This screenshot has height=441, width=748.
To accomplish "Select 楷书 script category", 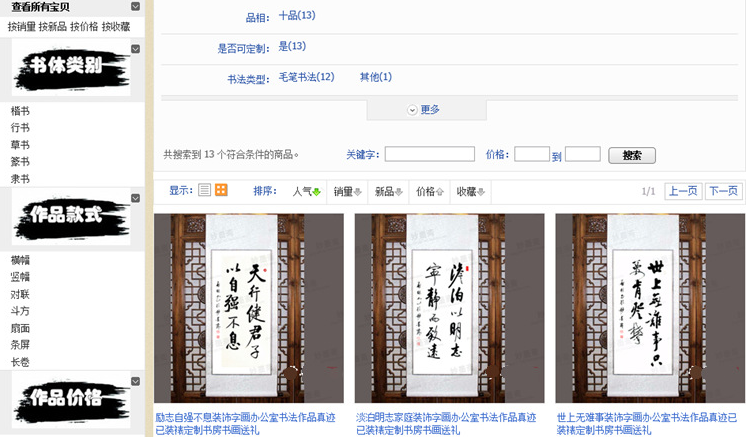I will (20, 111).
